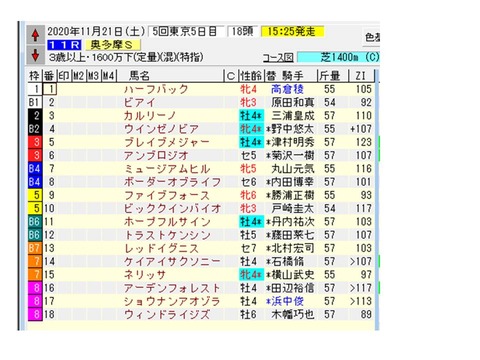This screenshot has width=480, height=360.
Task: Click the pink gate 8 cell for horse 18
Action: 35,314
